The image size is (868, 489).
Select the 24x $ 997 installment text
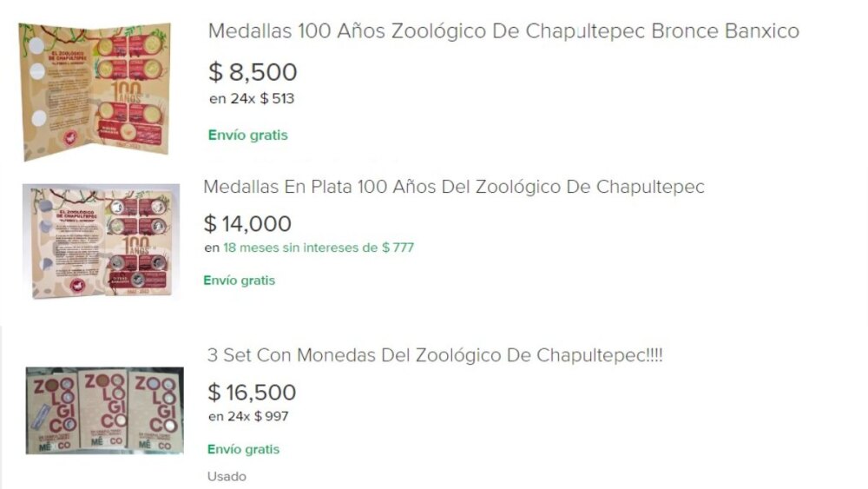click(248, 417)
